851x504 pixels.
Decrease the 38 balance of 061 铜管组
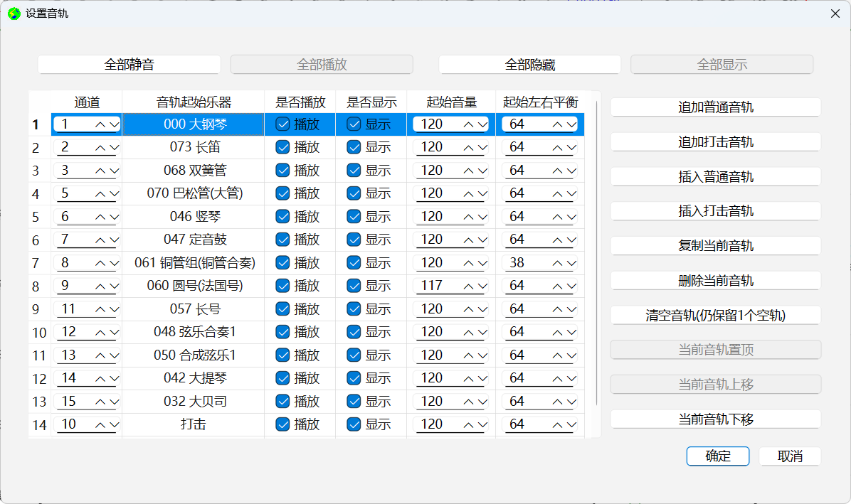point(571,262)
